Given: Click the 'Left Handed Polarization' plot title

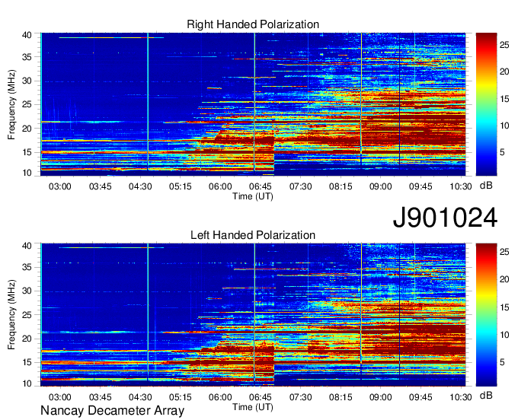Looking at the screenshot, I should (x=253, y=235).
